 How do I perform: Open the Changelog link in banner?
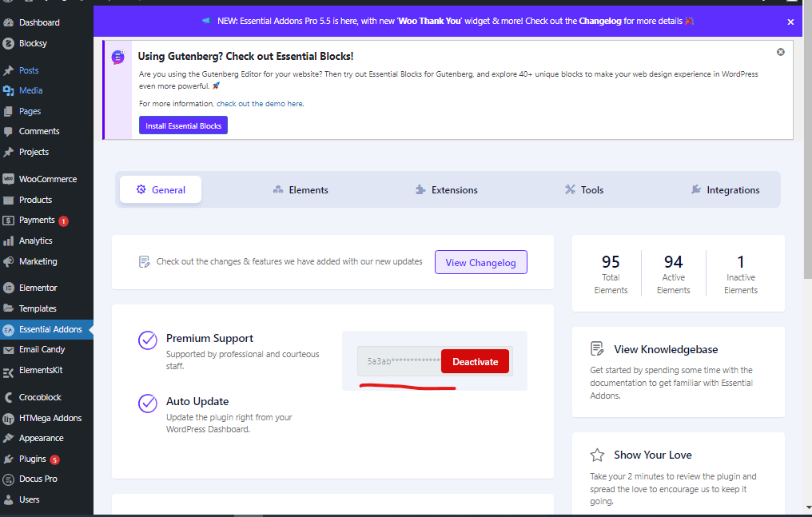599,22
